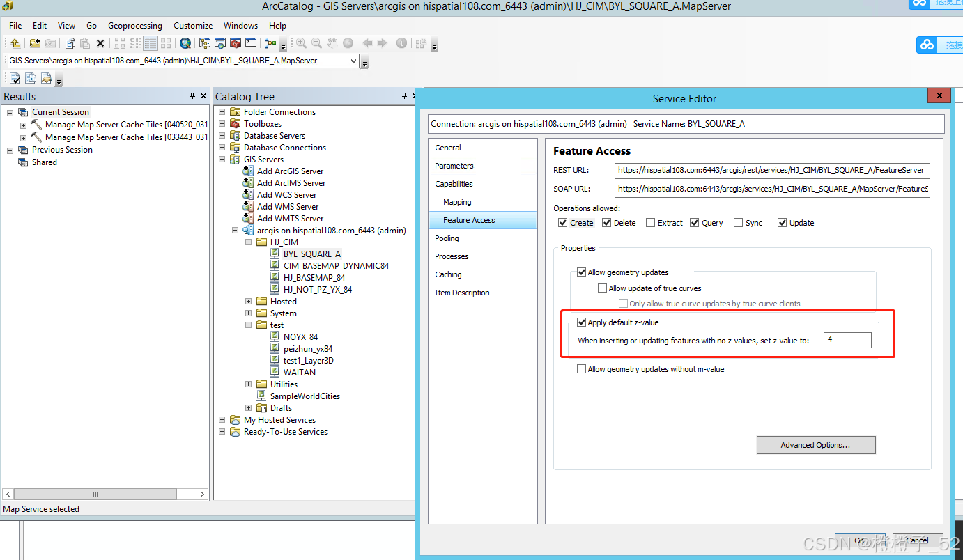Expand the Database Servers node
The height and width of the screenshot is (560, 963).
tap(222, 136)
